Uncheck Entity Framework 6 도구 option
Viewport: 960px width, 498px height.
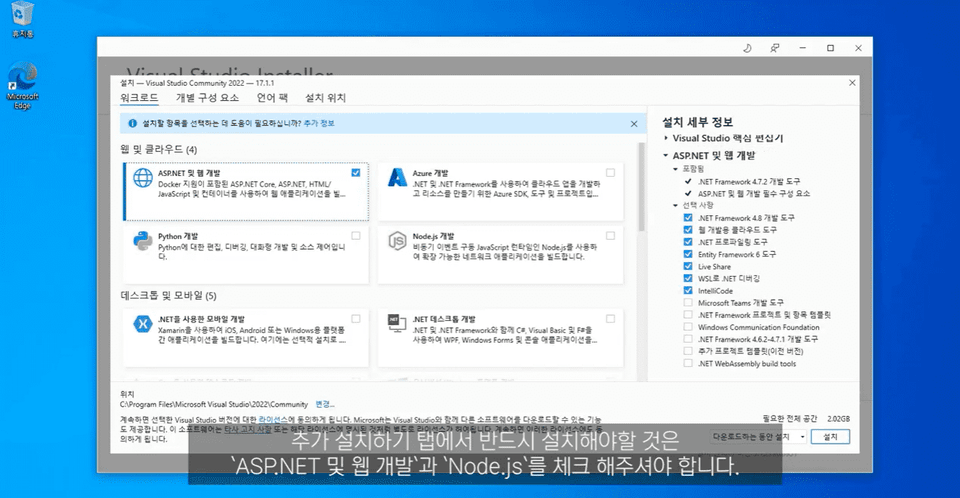(688, 254)
